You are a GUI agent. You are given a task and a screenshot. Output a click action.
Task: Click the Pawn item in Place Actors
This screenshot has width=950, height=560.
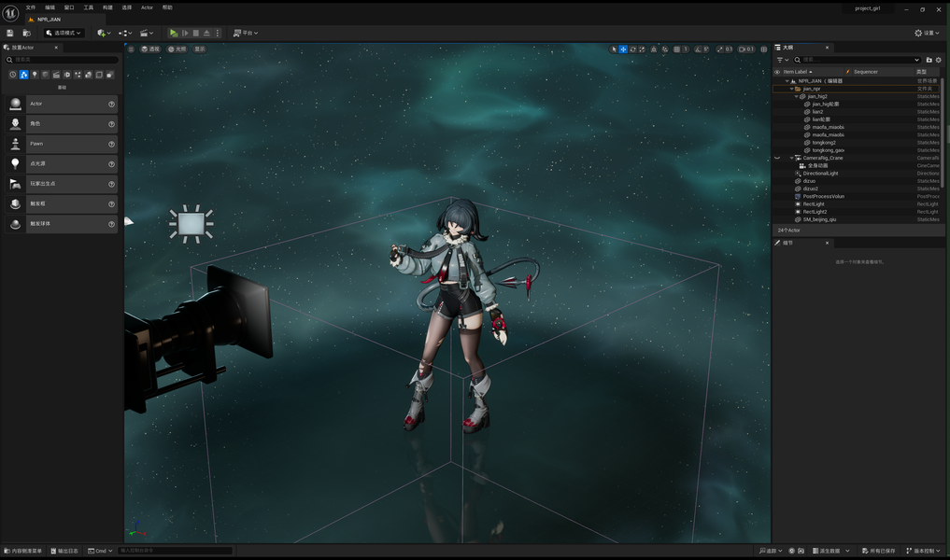(x=62, y=144)
